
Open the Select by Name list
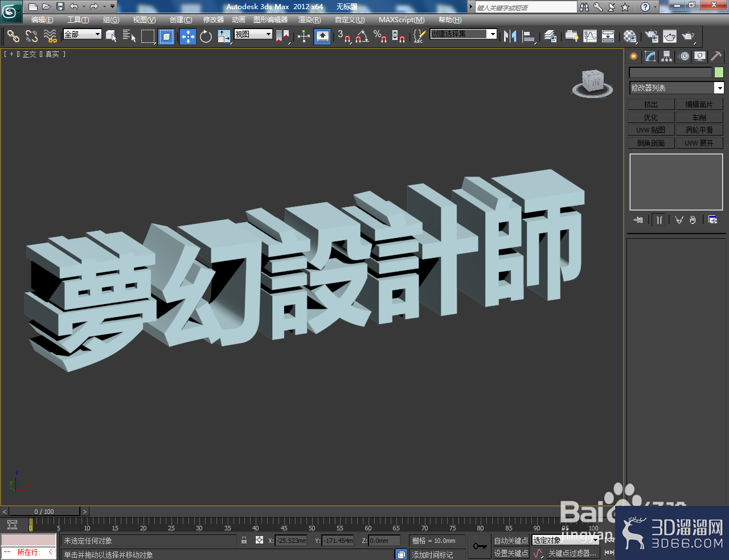pos(130,36)
